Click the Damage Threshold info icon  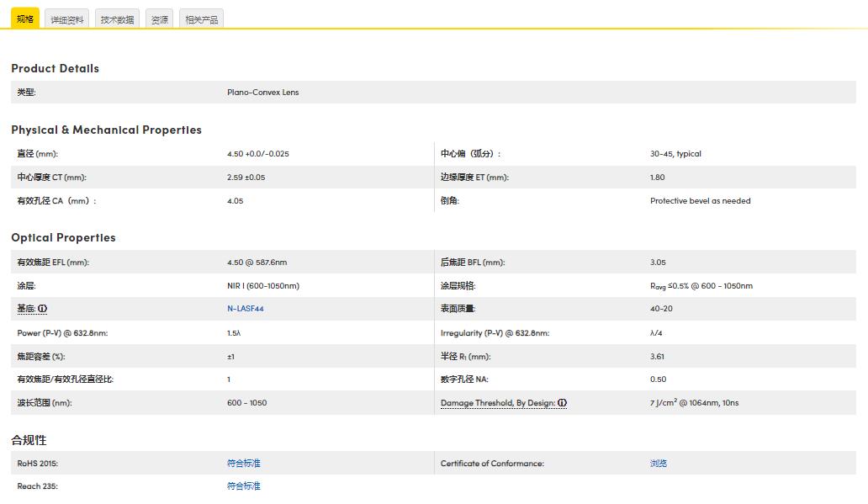(563, 403)
